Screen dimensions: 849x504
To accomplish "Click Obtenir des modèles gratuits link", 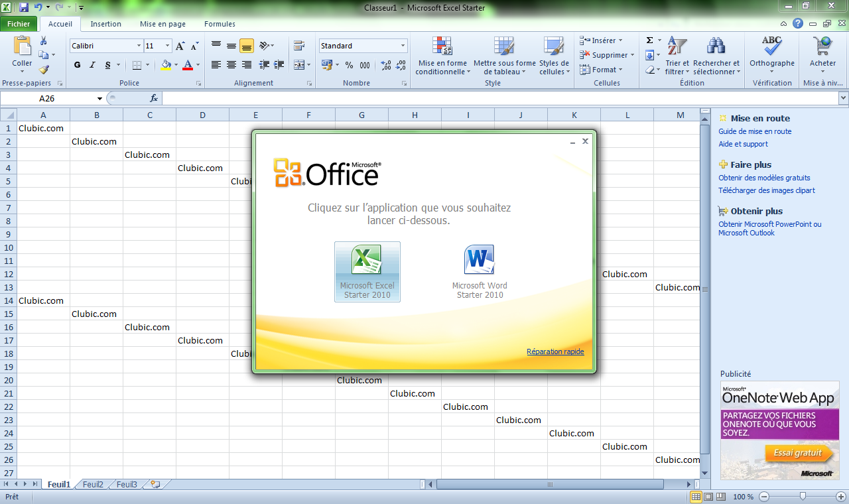I will (764, 178).
